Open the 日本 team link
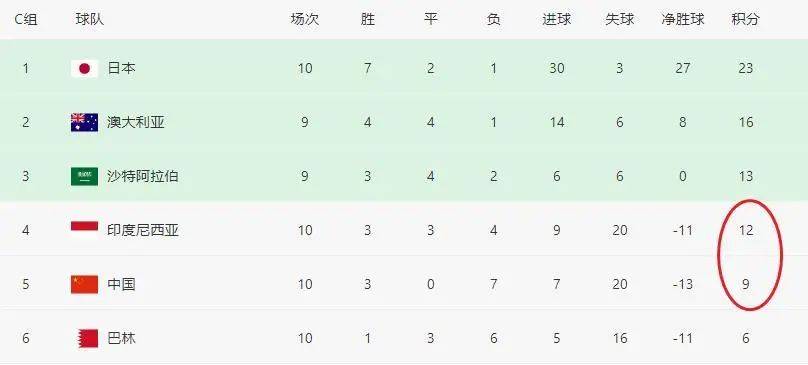This screenshot has width=808, height=365. click(122, 68)
